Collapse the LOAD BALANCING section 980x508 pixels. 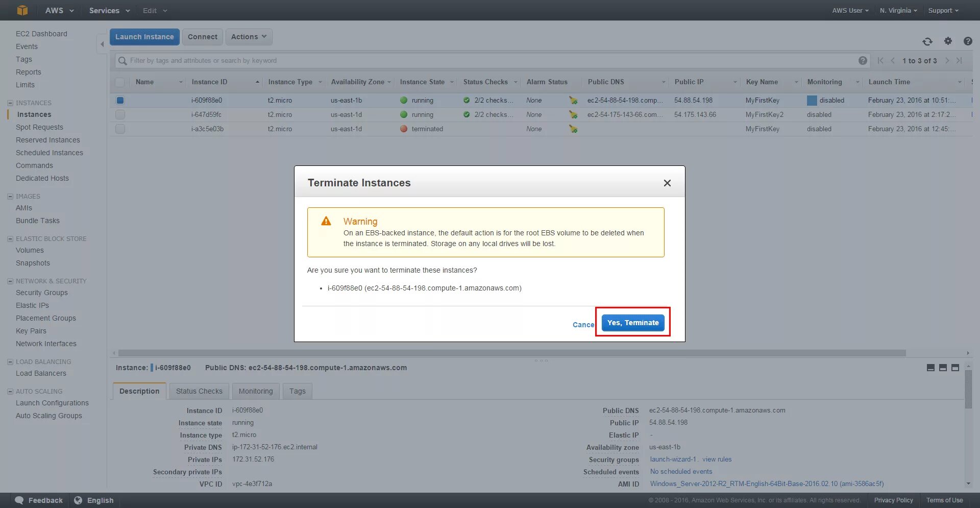[10, 362]
